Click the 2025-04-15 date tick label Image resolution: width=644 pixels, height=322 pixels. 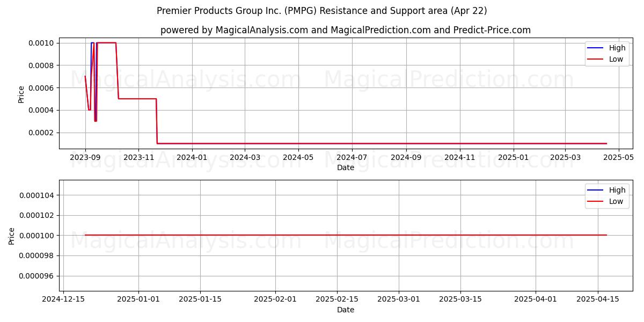[597, 299]
